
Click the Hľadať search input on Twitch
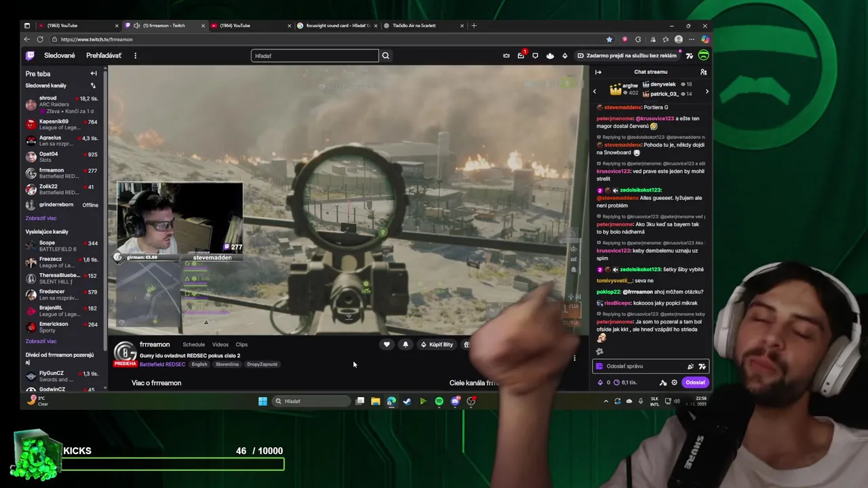[315, 56]
